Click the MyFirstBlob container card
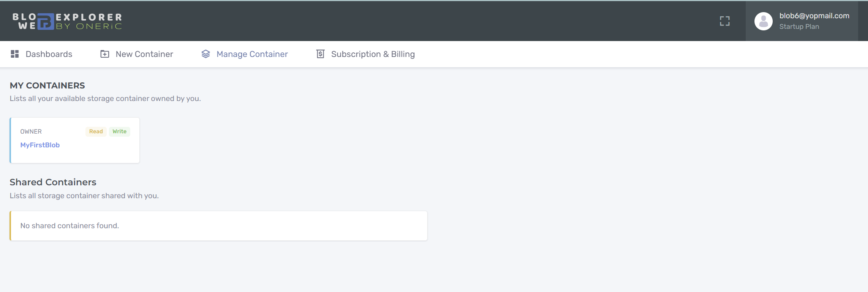This screenshot has height=292, width=868. pyautogui.click(x=75, y=140)
